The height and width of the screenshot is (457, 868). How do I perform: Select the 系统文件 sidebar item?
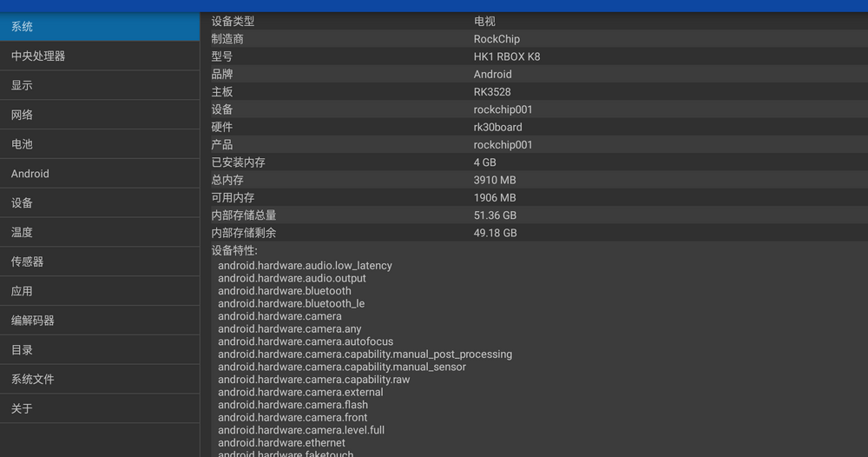click(100, 380)
